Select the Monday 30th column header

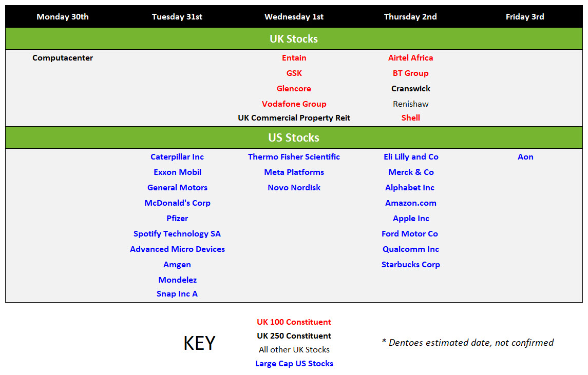coord(63,16)
